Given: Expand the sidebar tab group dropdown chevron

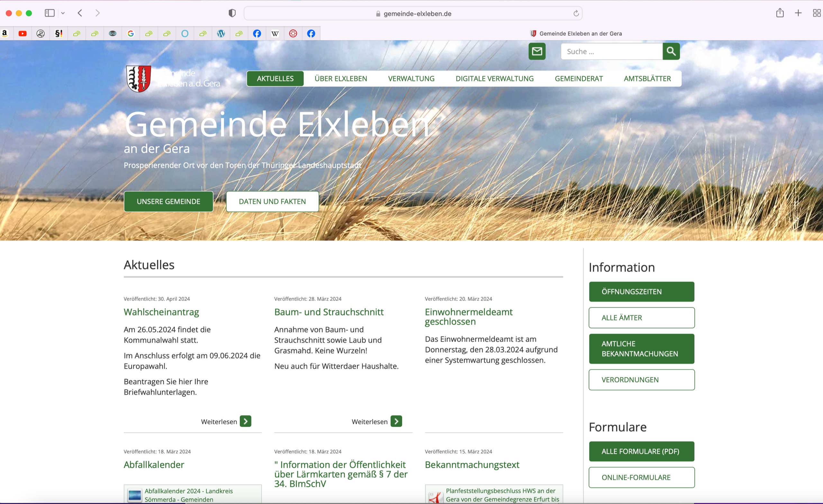Looking at the screenshot, I should click(63, 14).
